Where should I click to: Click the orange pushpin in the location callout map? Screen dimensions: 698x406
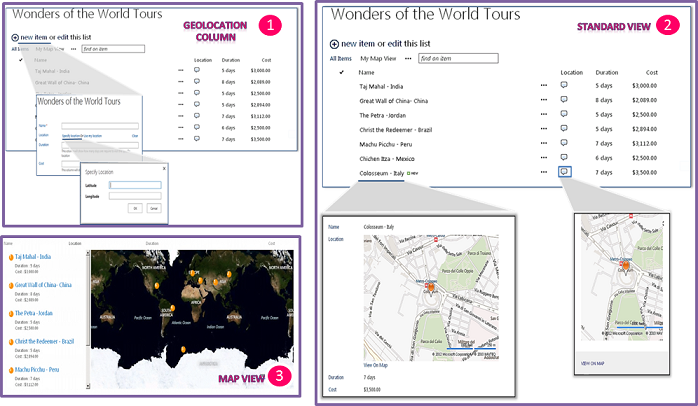[626, 266]
